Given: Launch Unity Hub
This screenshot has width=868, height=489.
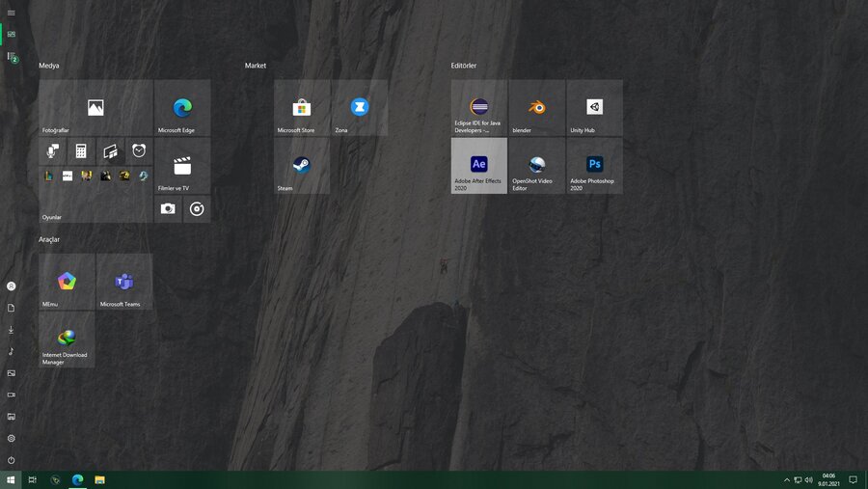Looking at the screenshot, I should tap(594, 107).
